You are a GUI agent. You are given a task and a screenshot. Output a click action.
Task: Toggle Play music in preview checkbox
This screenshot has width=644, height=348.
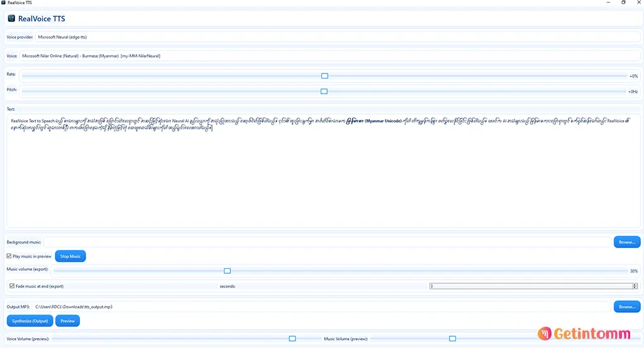[9, 256]
